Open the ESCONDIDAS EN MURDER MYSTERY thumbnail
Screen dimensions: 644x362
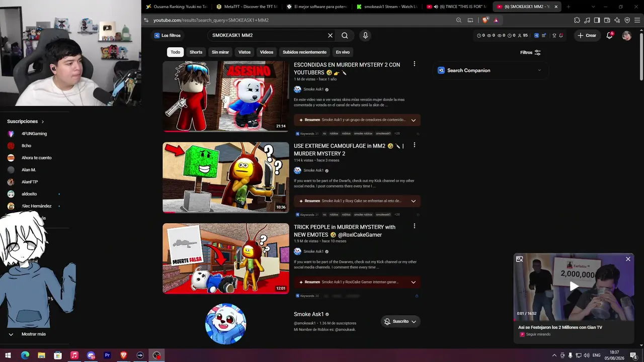(226, 97)
